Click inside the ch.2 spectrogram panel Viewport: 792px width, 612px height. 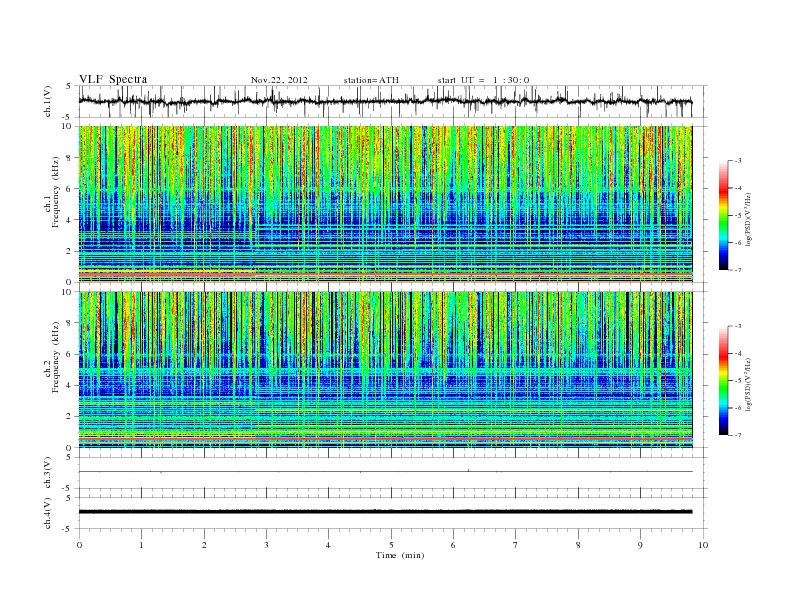pos(385,370)
